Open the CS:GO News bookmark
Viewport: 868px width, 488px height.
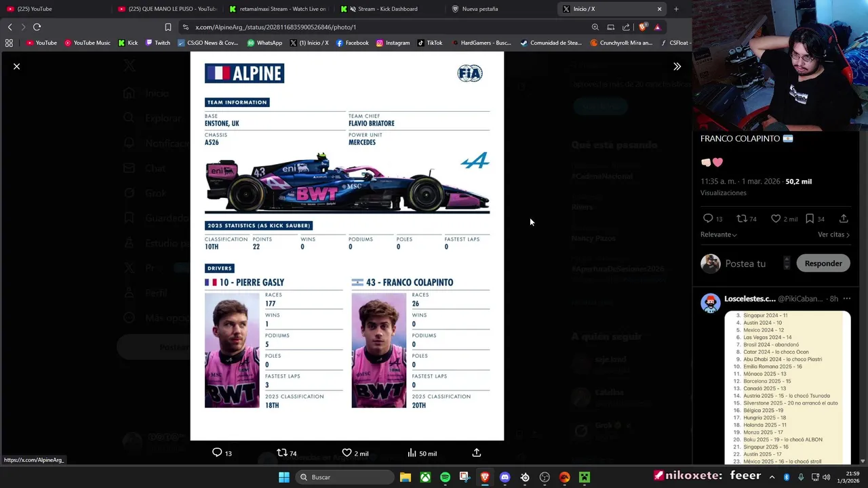click(208, 43)
